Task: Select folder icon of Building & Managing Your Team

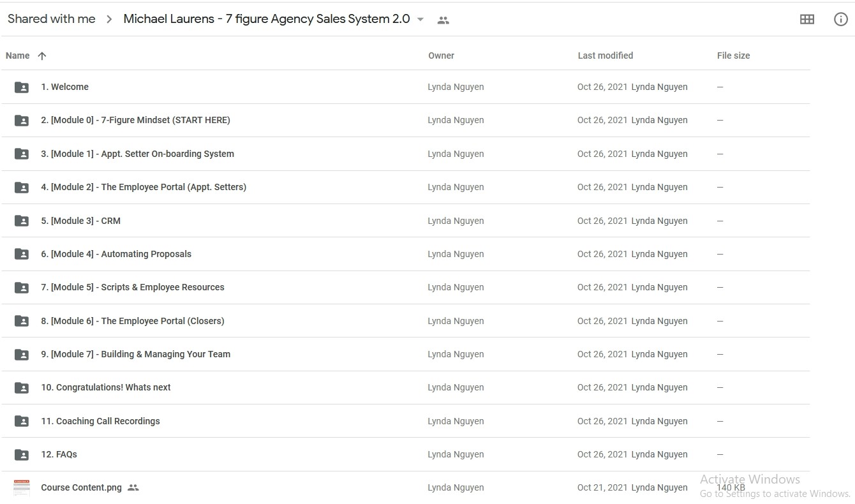Action: (x=22, y=354)
